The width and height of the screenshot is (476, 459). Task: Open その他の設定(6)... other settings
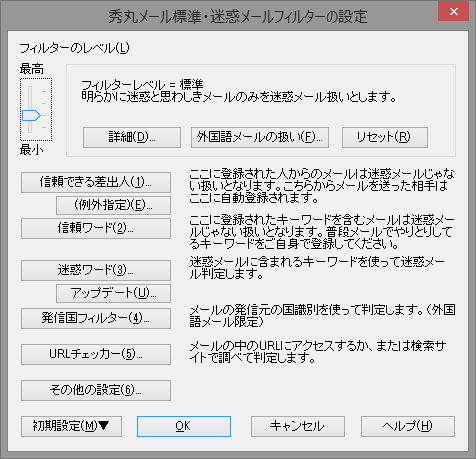[96, 390]
